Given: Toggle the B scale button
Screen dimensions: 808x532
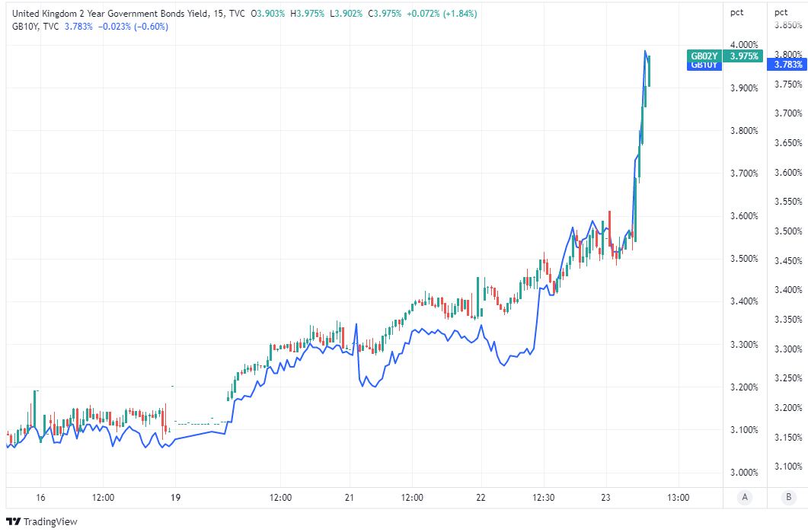Looking at the screenshot, I should click(788, 497).
